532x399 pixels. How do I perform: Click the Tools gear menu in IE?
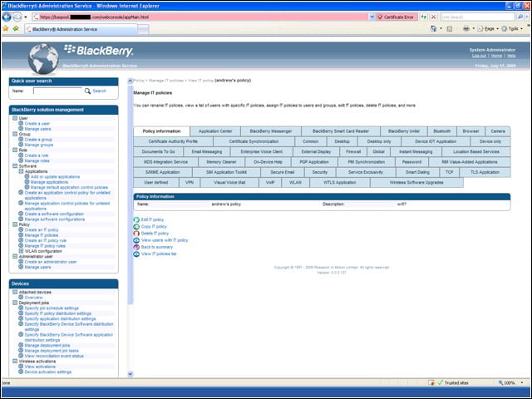512,29
